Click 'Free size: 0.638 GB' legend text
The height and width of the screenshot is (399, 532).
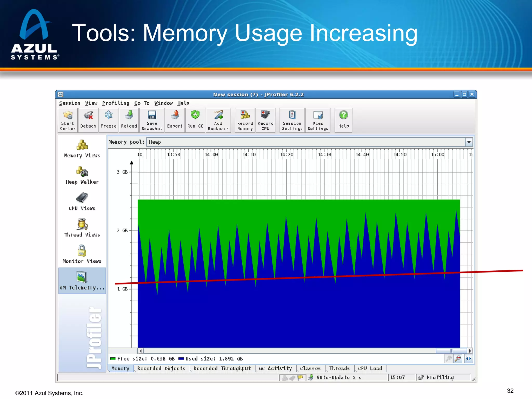tap(146, 359)
